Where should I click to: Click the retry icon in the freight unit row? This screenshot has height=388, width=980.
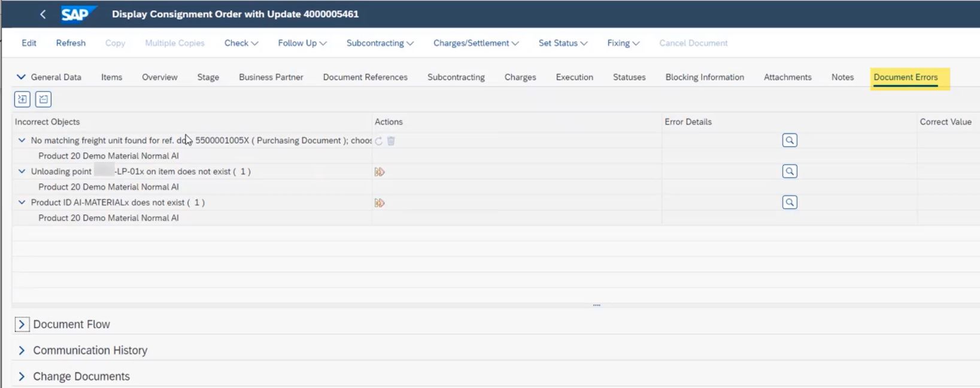(x=378, y=141)
